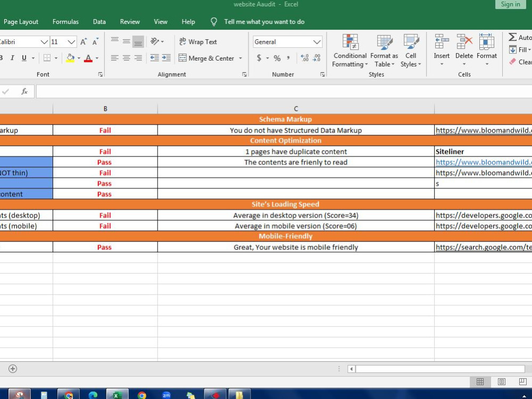Open the View tab
The image size is (532, 399).
(161, 22)
